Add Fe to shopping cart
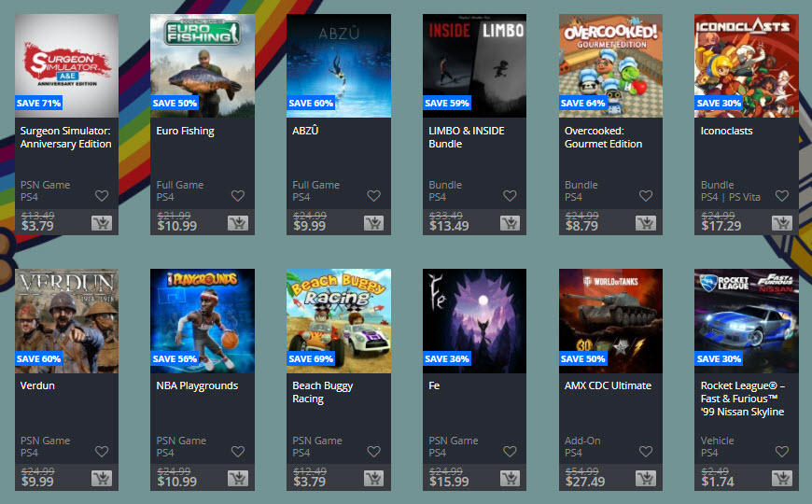The image size is (812, 504). pyautogui.click(x=510, y=478)
